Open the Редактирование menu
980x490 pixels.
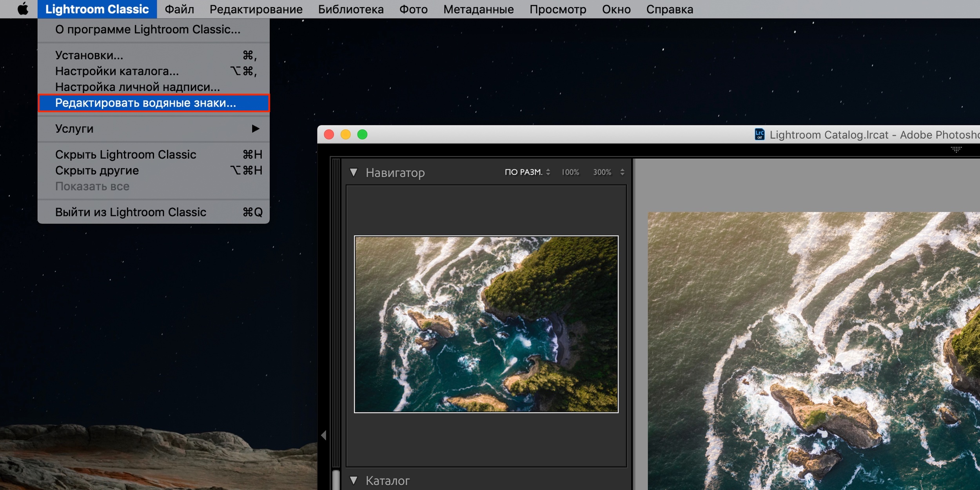256,9
